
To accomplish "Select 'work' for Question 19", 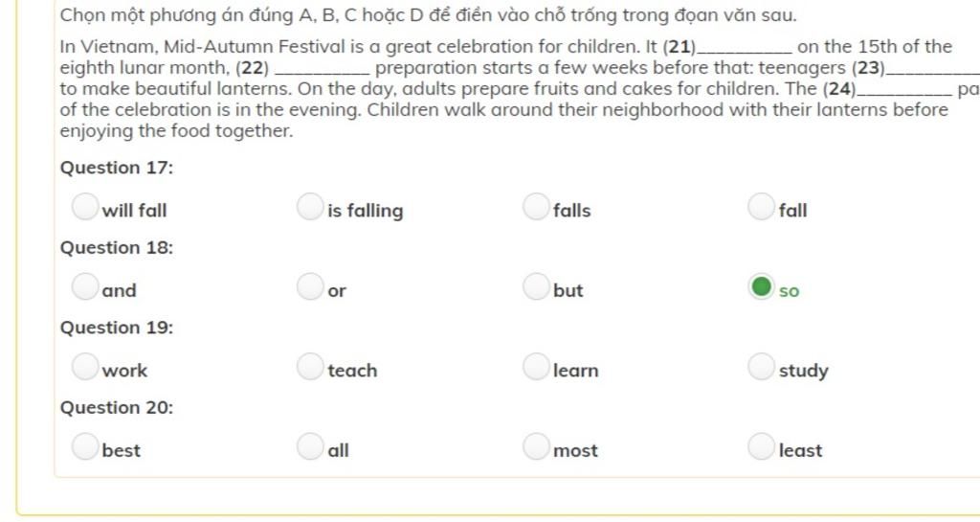I will 85,367.
